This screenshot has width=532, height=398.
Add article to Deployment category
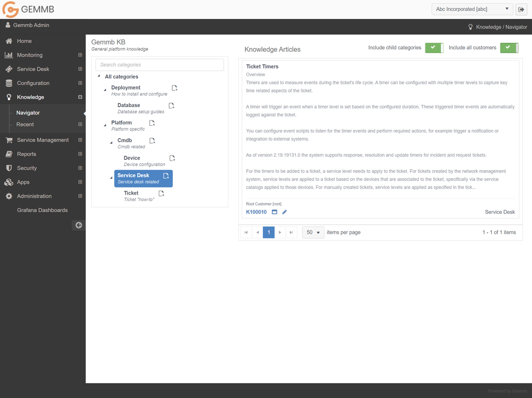174,88
